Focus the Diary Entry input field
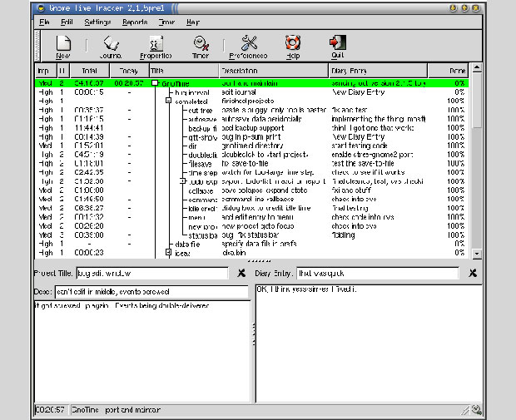Screen dimensions: 516x420 point(378,274)
